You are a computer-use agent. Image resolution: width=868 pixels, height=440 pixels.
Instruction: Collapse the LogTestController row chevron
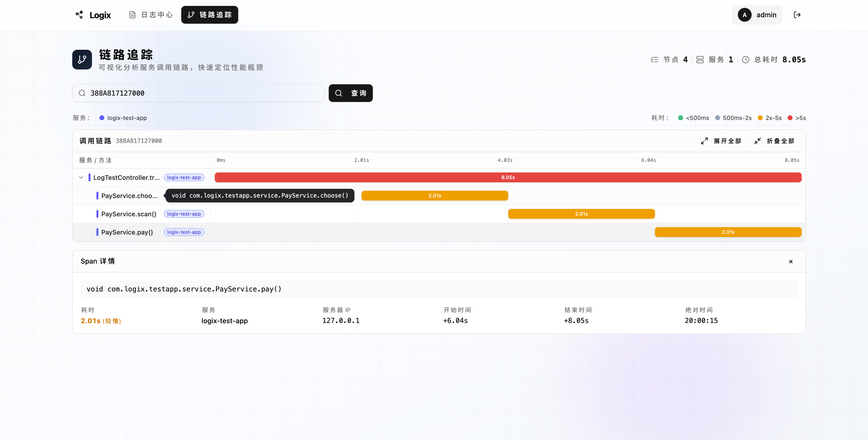(81, 177)
